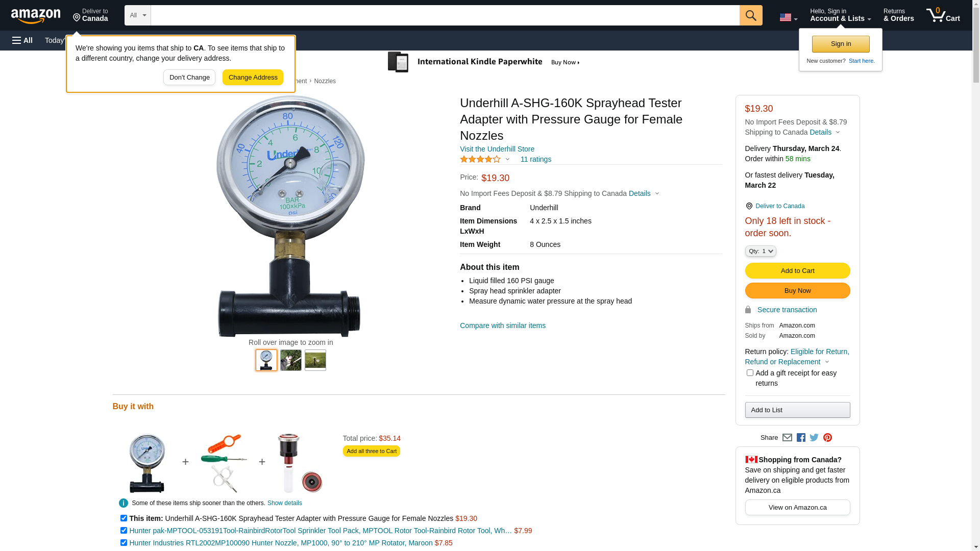Open the country flag language dropdown
The width and height of the screenshot is (980, 551).
788,18
